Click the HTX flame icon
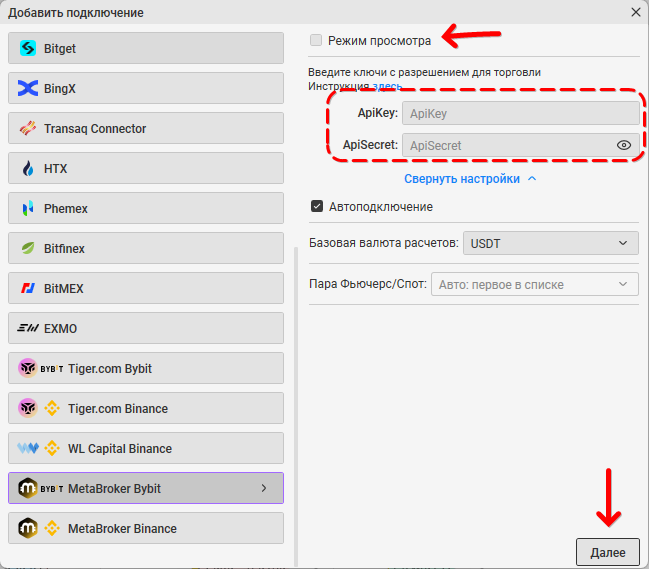This screenshot has height=569, width=649. (28, 168)
